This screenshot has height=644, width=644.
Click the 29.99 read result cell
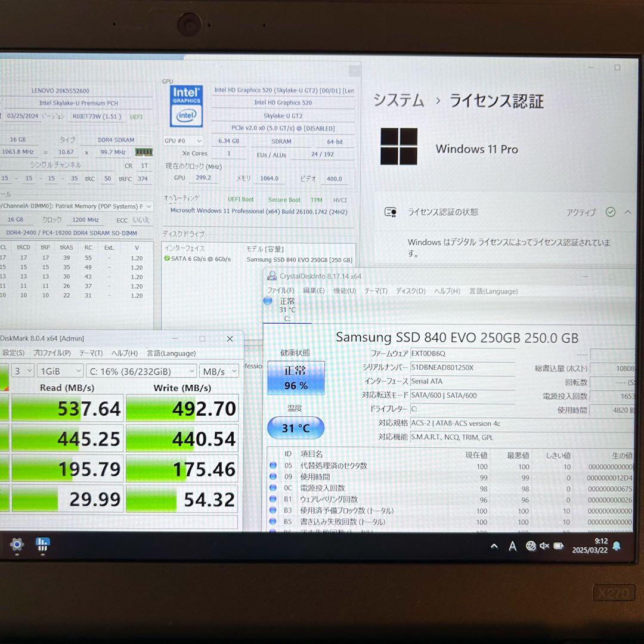pos(68,499)
